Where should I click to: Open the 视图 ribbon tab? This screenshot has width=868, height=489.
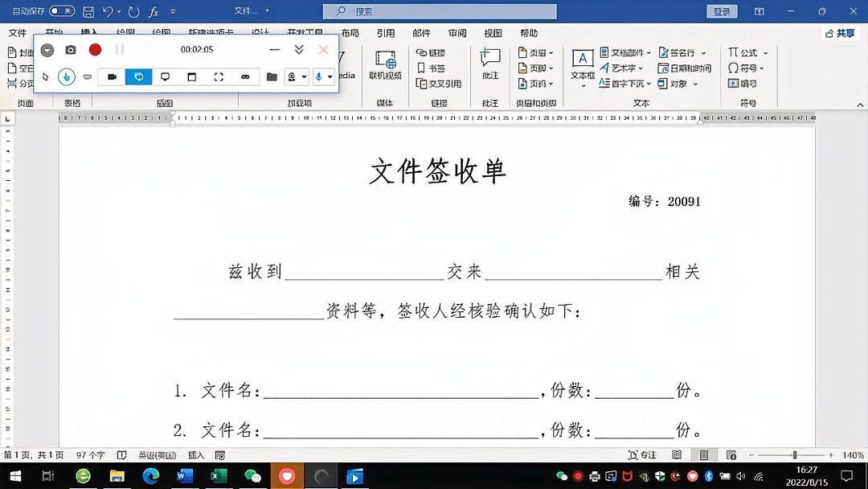[492, 33]
